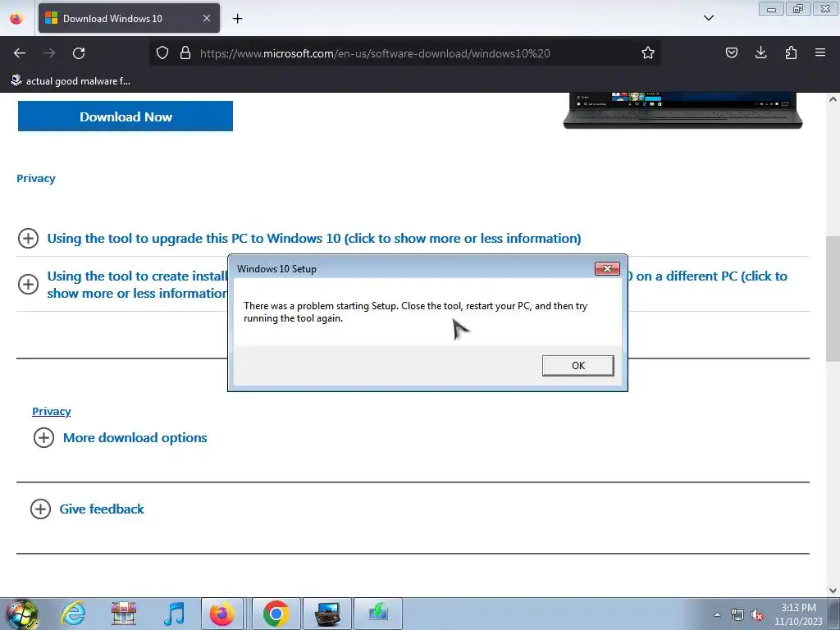Image resolution: width=840 pixels, height=630 pixels.
Task: Open the colorful store icon in the taskbar
Action: (124, 614)
